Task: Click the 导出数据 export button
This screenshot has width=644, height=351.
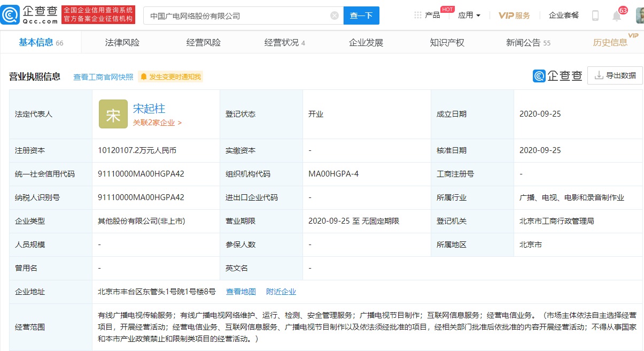Action: tap(615, 75)
